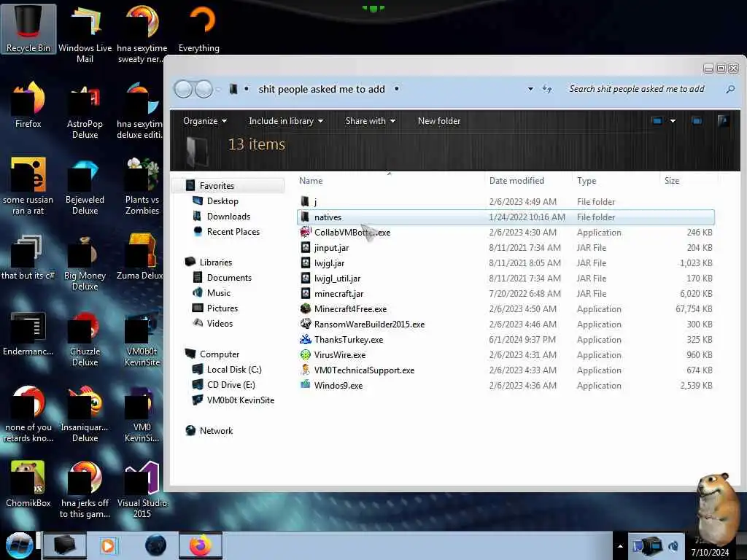Image resolution: width=747 pixels, height=560 pixels.
Task: Open recent pages arrow beside nav buttons
Action: 218,89
